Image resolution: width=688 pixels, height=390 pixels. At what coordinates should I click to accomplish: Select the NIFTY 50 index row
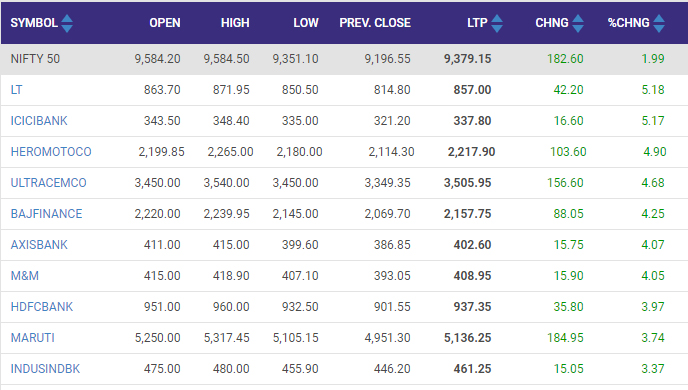[344, 59]
